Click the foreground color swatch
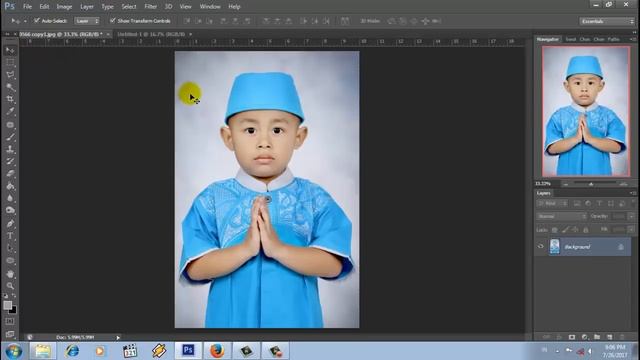Viewport: 640px width, 360px height. (x=7, y=305)
